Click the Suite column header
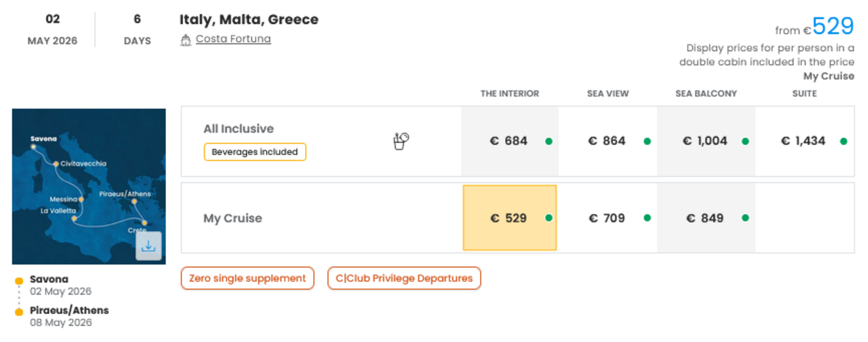Screen dimensions: 868x342 coord(804,94)
